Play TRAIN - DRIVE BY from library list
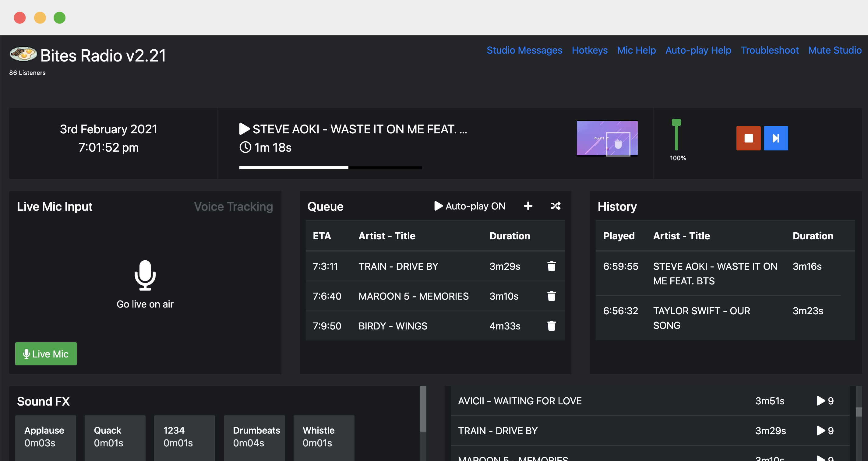 pos(821,431)
